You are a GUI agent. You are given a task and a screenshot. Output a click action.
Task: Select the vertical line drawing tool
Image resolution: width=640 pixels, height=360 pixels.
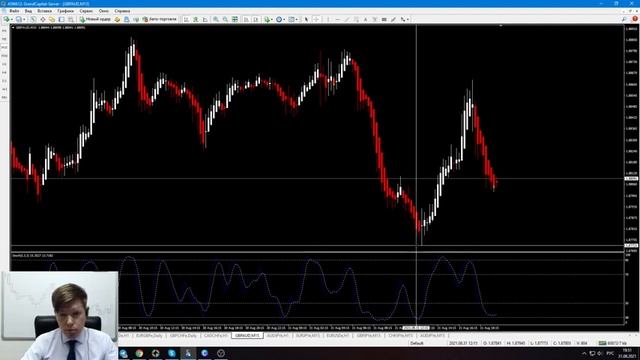pyautogui.click(x=329, y=19)
